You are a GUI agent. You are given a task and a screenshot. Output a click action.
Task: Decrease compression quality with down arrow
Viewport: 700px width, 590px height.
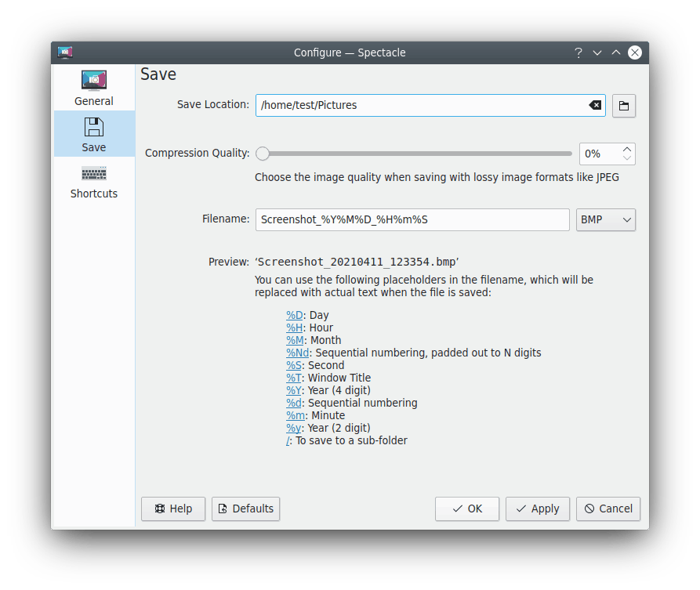pos(626,158)
